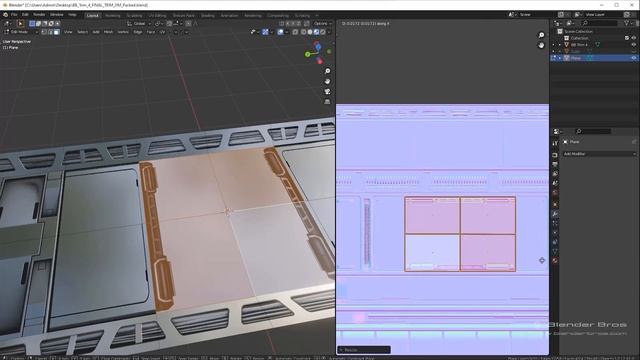Toggle snapping magnet in the header
Screen dimensions: 640x360
coord(169,24)
